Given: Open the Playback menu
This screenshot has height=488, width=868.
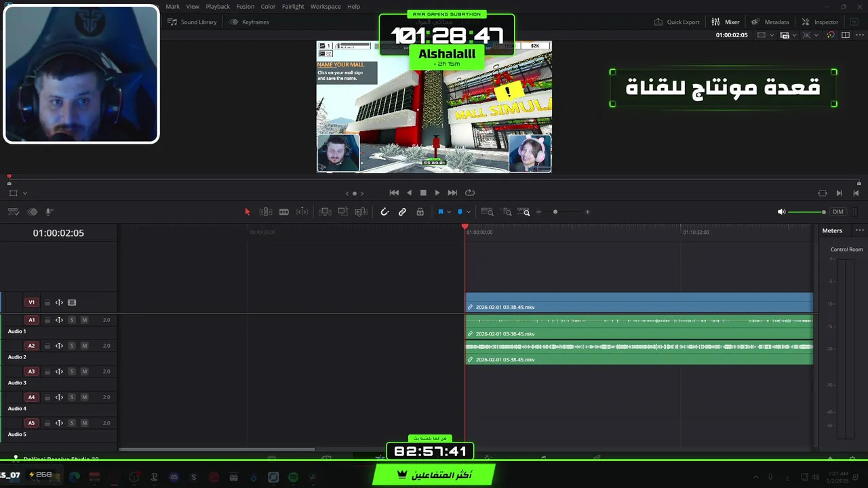Looking at the screenshot, I should (x=218, y=6).
